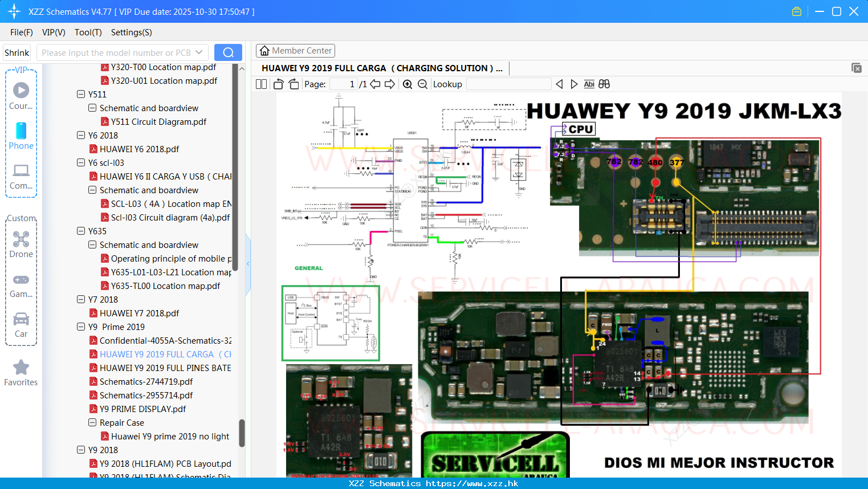The image size is (868, 489).
Task: Collapse the Y511 tree node
Action: (81, 94)
